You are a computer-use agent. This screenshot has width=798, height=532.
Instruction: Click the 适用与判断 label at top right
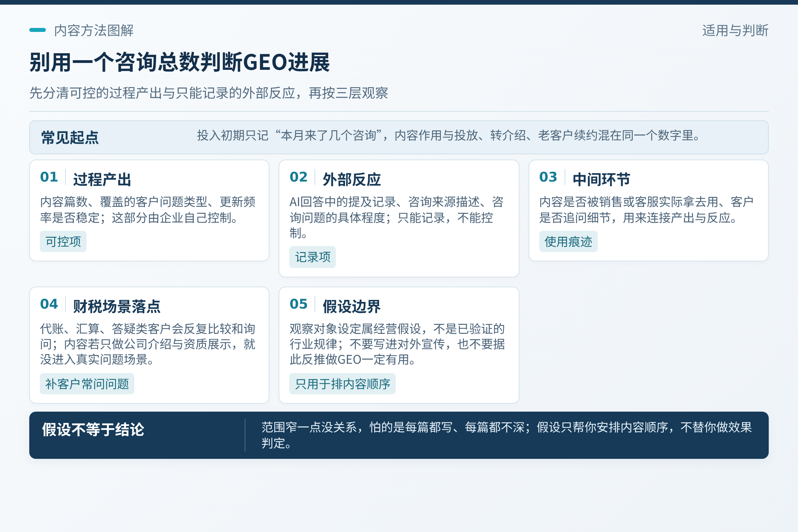pos(735,31)
